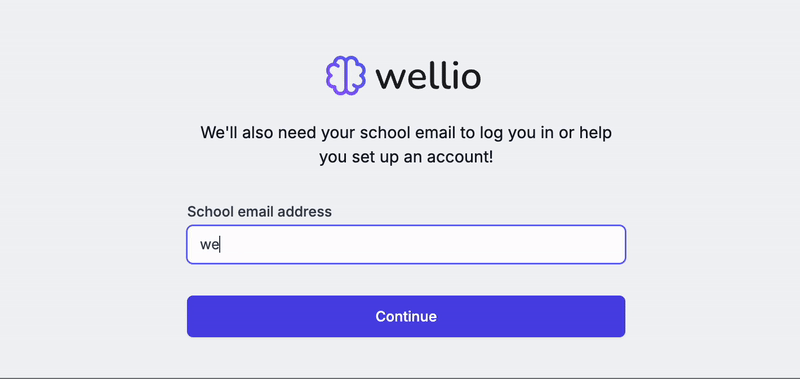Click the double 'll' in wellio wordmark
The height and width of the screenshot is (379, 800).
(437, 75)
